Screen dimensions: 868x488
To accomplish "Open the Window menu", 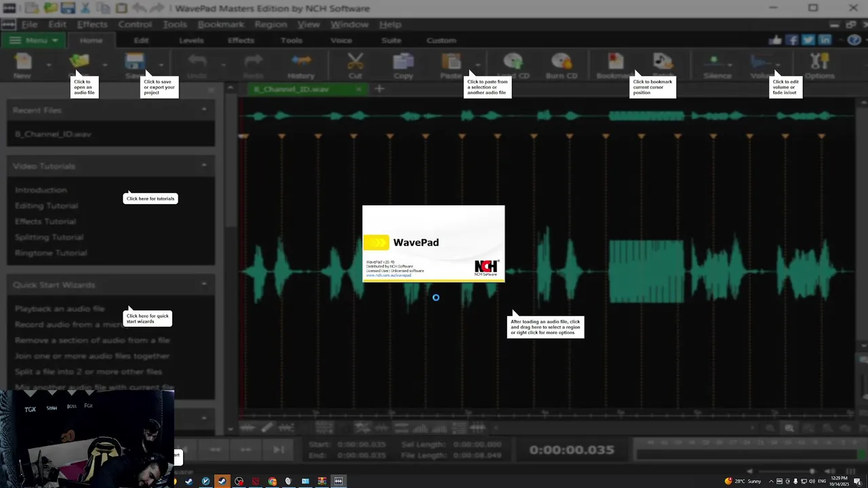I will tap(349, 24).
